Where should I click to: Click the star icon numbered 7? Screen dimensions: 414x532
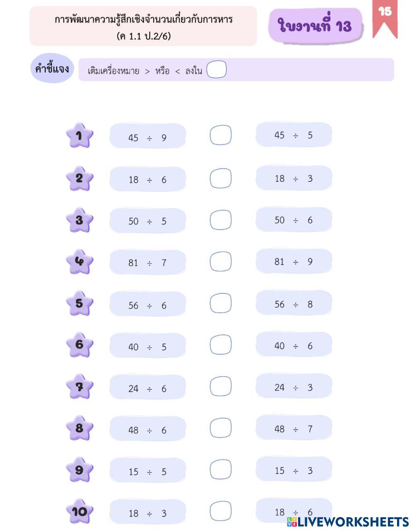click(79, 387)
